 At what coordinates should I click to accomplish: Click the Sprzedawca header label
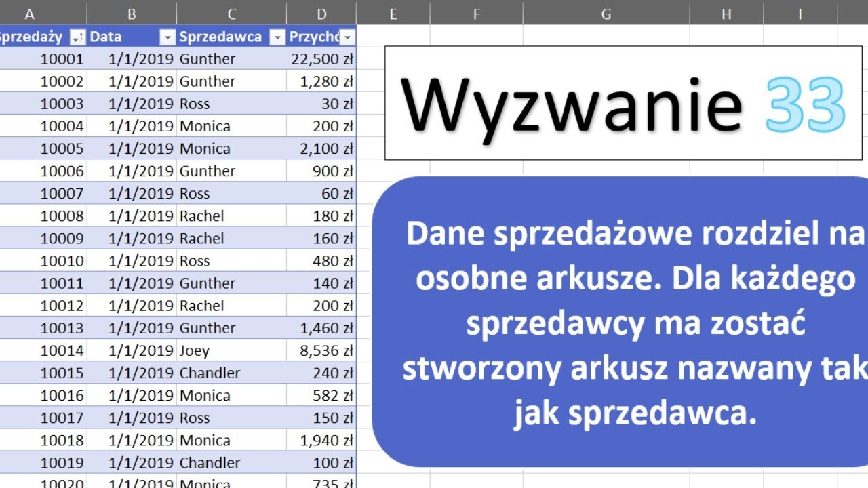220,37
